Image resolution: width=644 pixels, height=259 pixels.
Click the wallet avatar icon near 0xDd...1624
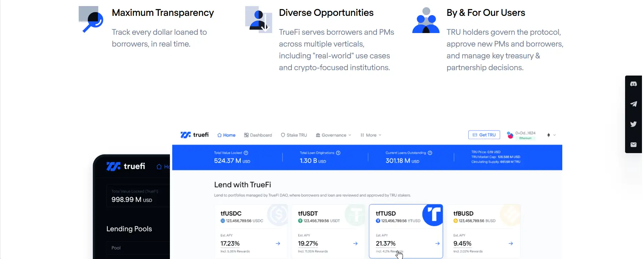pos(510,135)
